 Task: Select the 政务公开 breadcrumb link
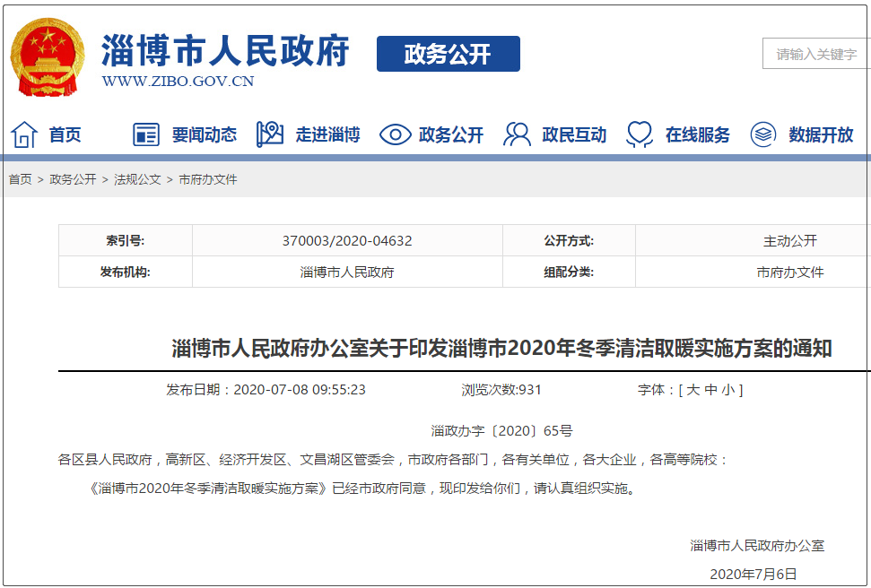point(73,179)
